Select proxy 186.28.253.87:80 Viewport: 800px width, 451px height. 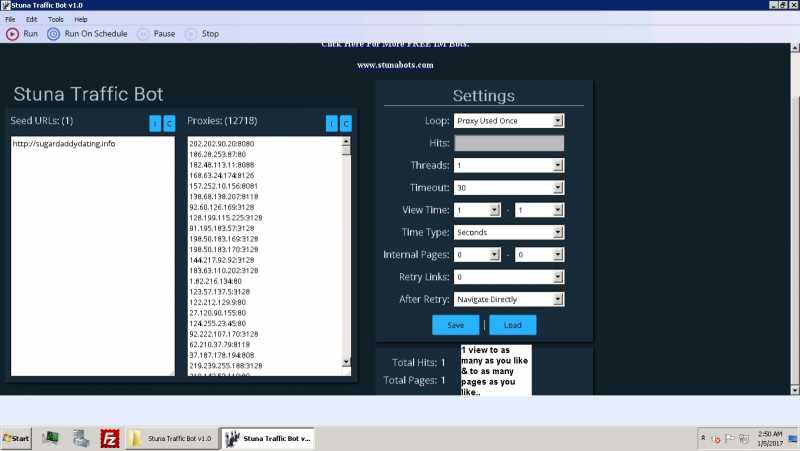coord(217,155)
